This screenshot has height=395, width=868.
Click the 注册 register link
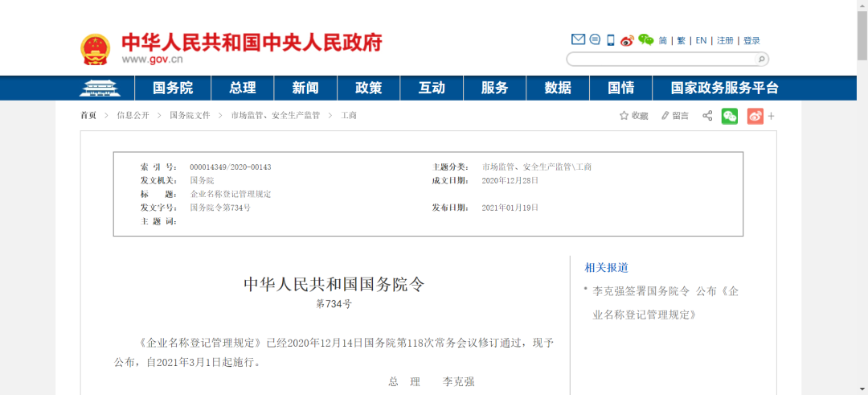coord(725,40)
